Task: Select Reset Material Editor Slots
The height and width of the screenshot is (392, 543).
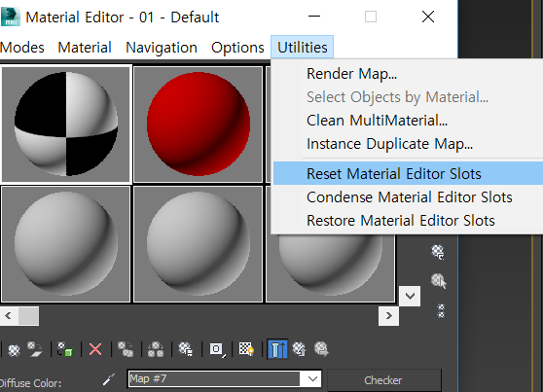Action: (x=409, y=173)
